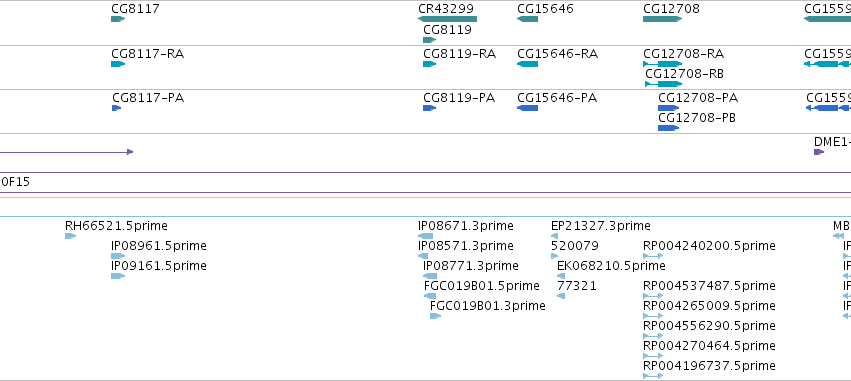
Task: Click the IP08961.5prime EST arrow
Action: [x=118, y=256]
